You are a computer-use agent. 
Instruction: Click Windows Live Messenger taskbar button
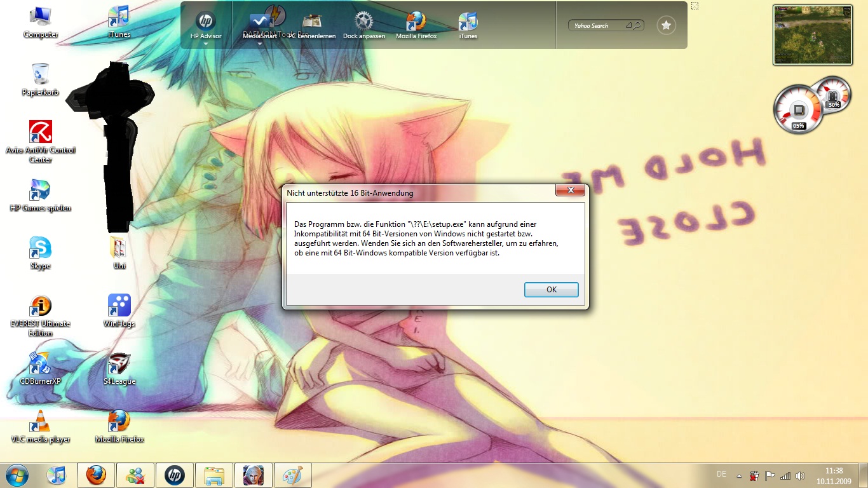(135, 475)
